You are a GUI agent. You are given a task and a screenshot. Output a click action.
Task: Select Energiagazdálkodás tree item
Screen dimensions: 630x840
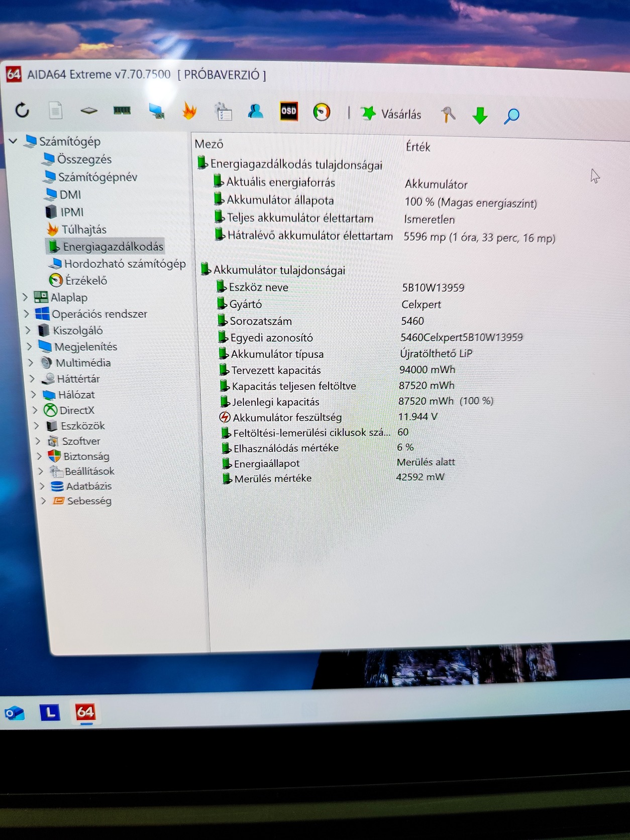click(x=106, y=246)
